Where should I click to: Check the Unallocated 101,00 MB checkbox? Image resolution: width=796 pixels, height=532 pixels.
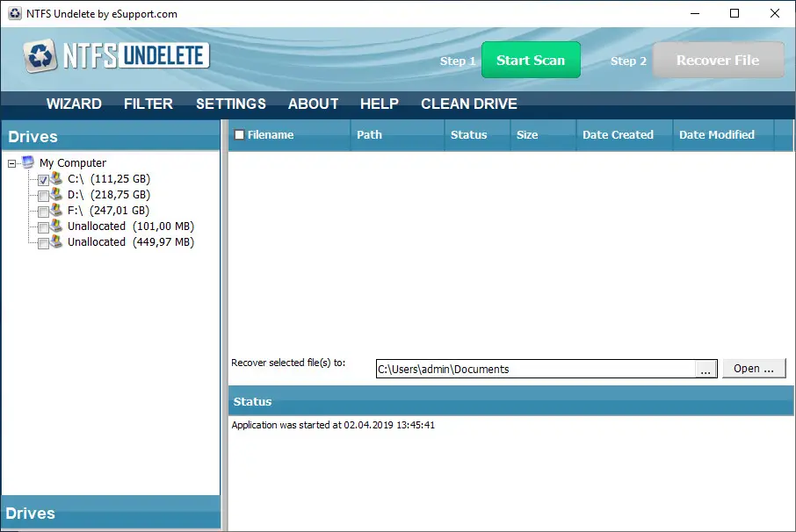(x=44, y=227)
